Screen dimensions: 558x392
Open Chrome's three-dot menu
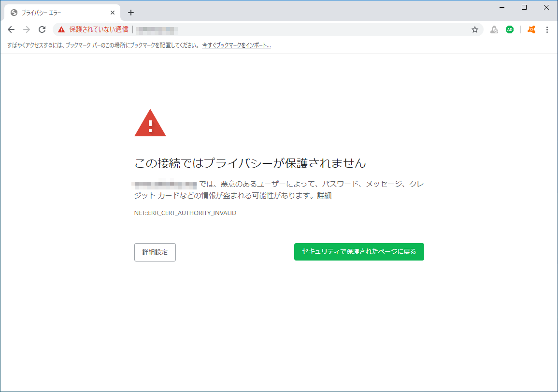[547, 29]
